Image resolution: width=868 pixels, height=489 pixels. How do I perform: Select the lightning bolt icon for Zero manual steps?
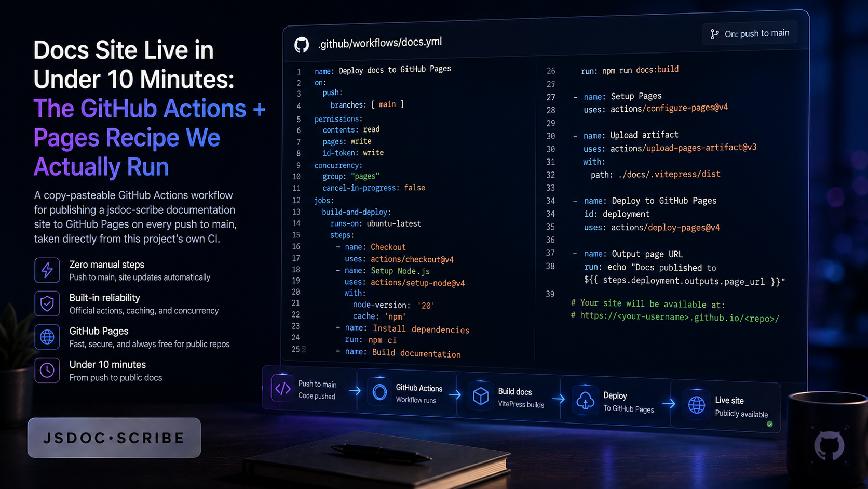(47, 270)
